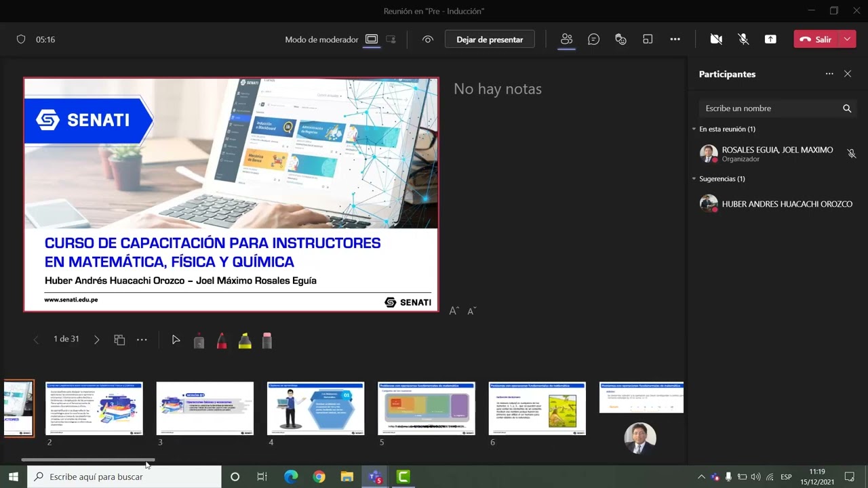Open Microsoft Edge from the taskbar
Screen dimensions: 868x488
[291, 476]
